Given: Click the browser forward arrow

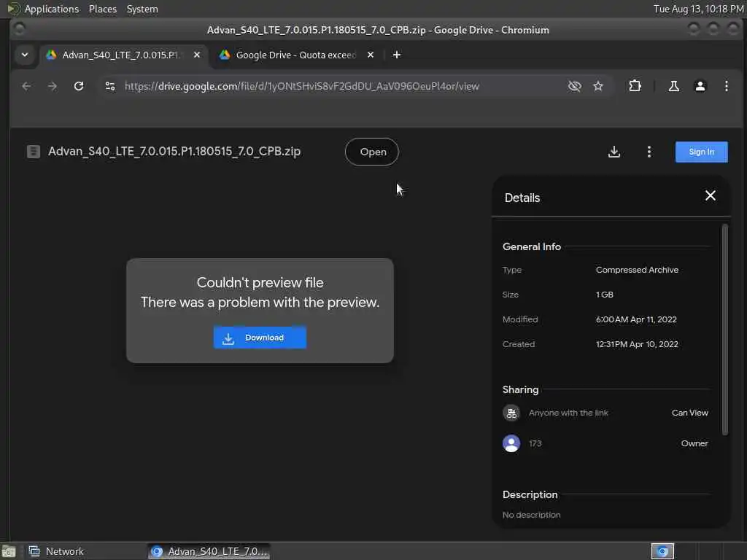Looking at the screenshot, I should click(x=53, y=86).
